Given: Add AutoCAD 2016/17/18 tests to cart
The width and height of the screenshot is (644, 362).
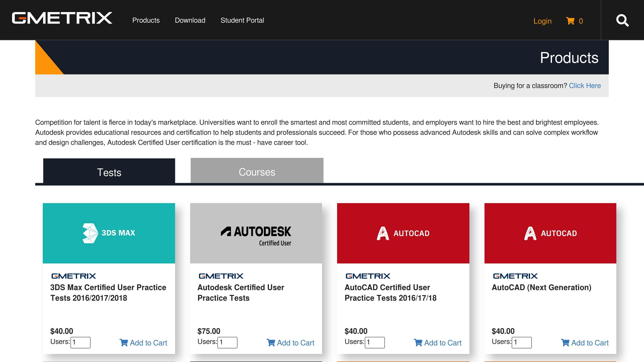Looking at the screenshot, I should coord(438,343).
